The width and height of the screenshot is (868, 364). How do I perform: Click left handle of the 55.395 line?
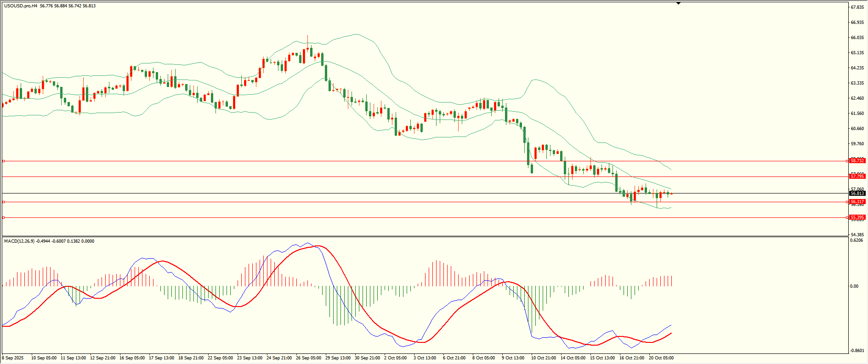[4, 217]
